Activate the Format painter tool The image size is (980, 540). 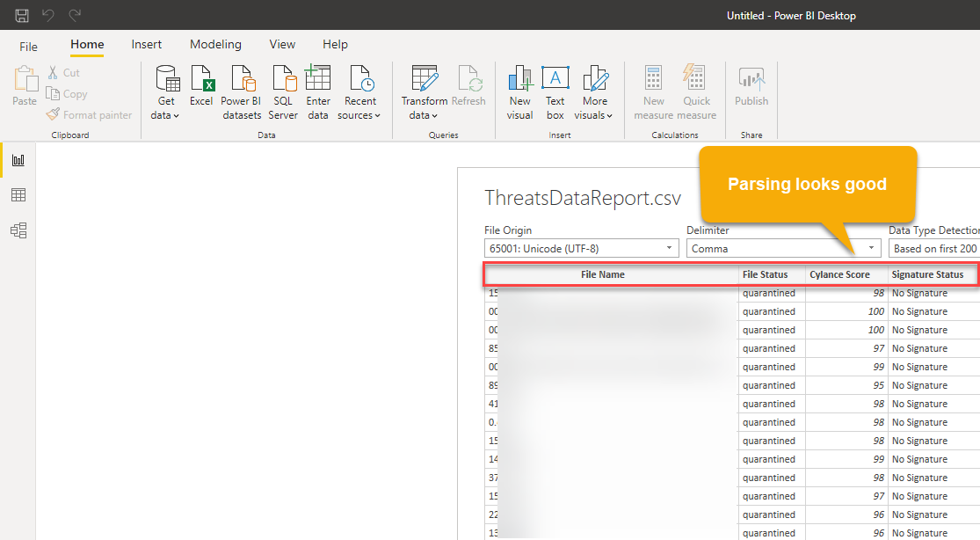[x=90, y=115]
